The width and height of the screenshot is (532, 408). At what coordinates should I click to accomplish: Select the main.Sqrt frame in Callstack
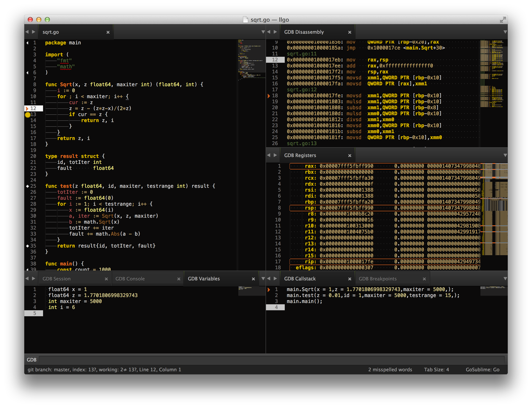point(370,290)
